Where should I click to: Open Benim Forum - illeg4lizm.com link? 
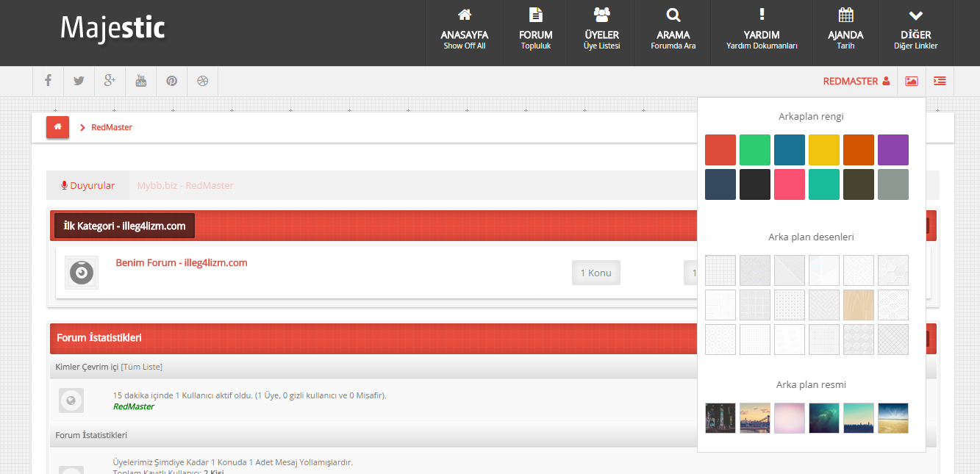click(181, 262)
